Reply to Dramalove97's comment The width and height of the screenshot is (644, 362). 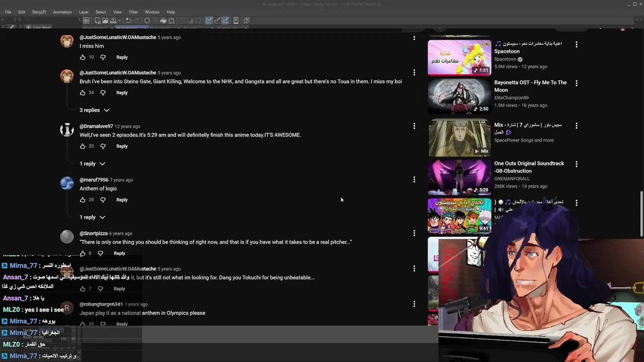[x=122, y=146]
